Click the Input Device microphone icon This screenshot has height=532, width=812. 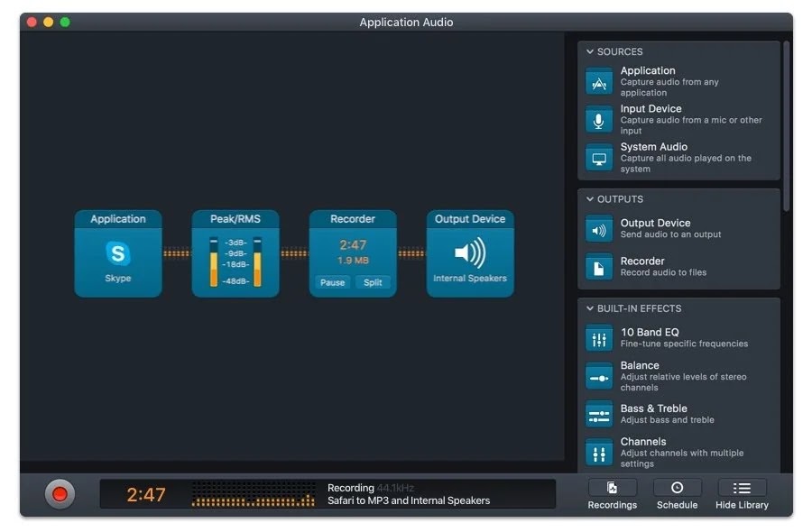coord(599,120)
